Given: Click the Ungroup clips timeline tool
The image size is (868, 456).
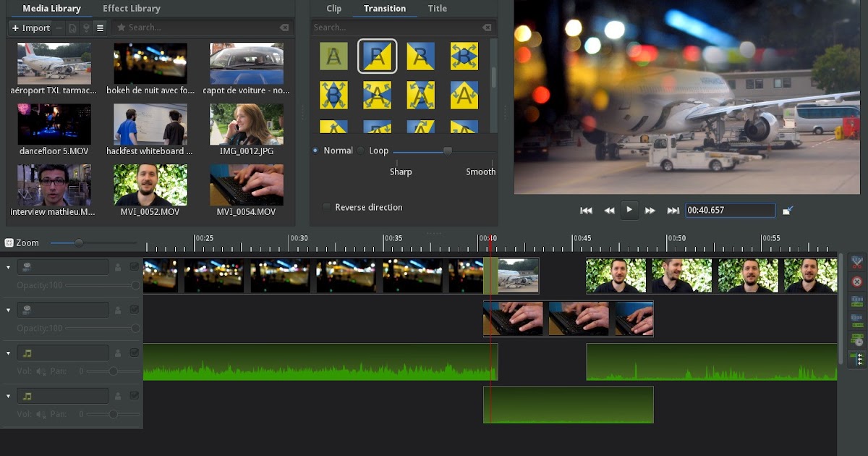Looking at the screenshot, I should click(x=857, y=321).
